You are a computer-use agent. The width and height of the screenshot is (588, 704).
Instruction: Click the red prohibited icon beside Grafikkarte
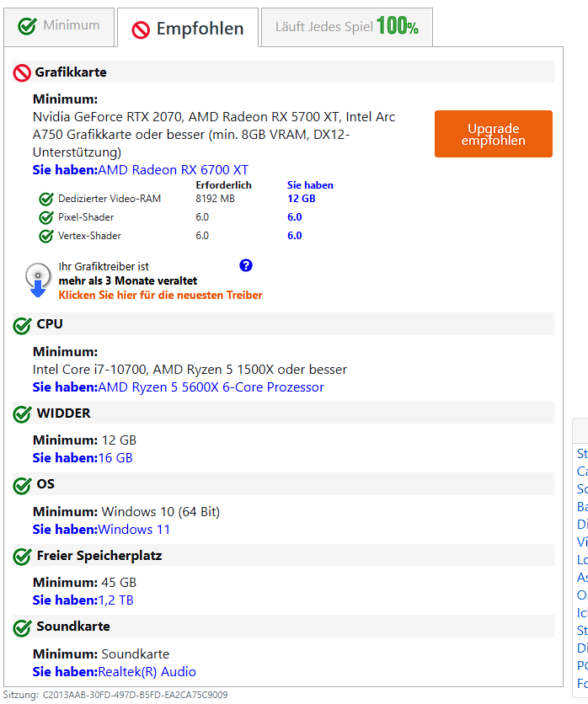(22, 72)
